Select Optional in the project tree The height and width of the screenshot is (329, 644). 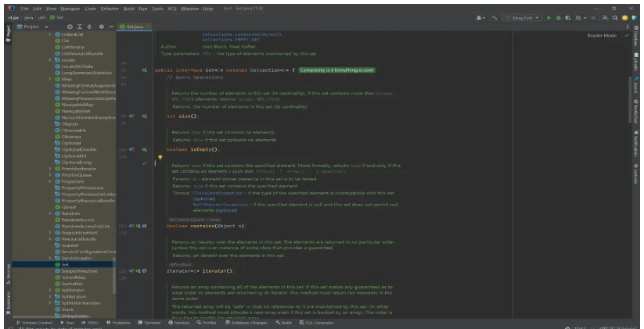point(71,143)
